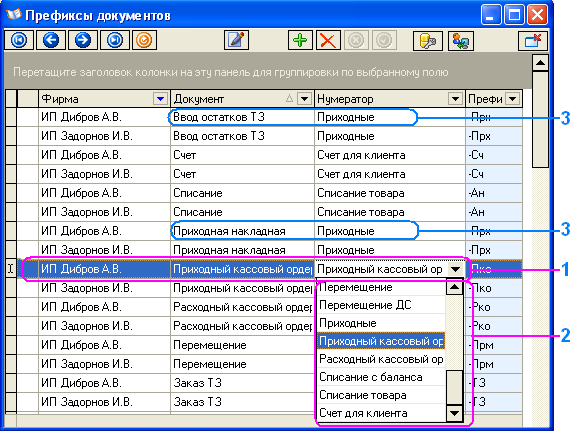
Task: Click the key access rights icon
Action: 428,40
